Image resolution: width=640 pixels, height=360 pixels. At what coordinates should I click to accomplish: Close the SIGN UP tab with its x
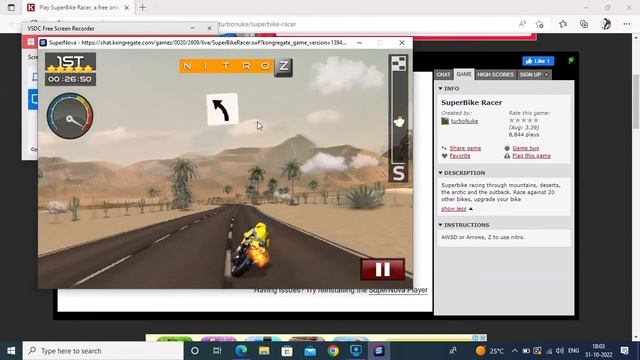[547, 75]
